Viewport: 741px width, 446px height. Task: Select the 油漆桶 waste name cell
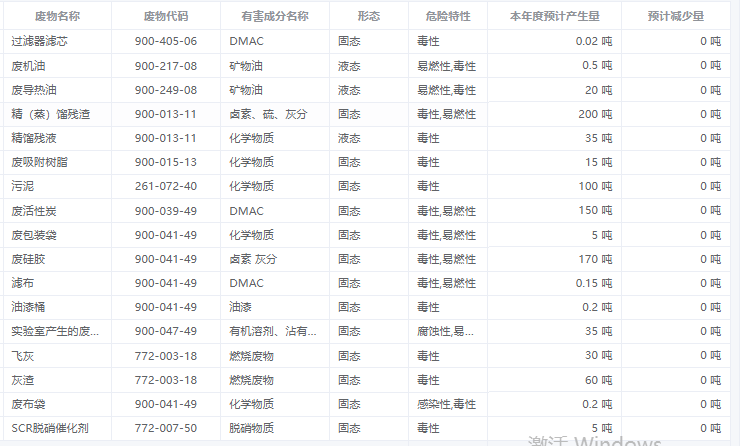tap(29, 307)
